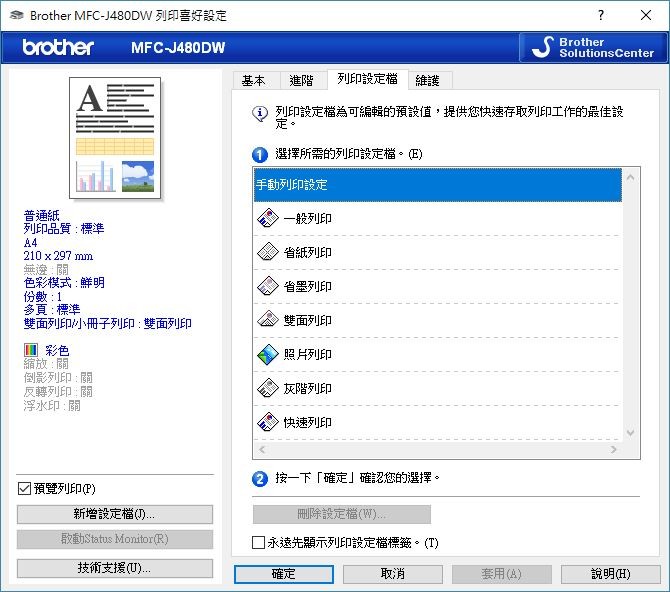Select the 省墨列印 text entry
The width and height of the screenshot is (670, 592).
click(x=308, y=286)
